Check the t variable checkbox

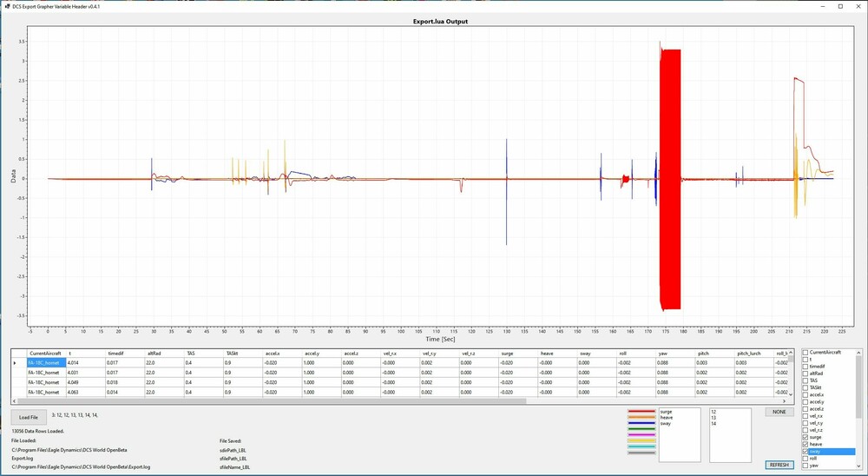[x=805, y=360]
